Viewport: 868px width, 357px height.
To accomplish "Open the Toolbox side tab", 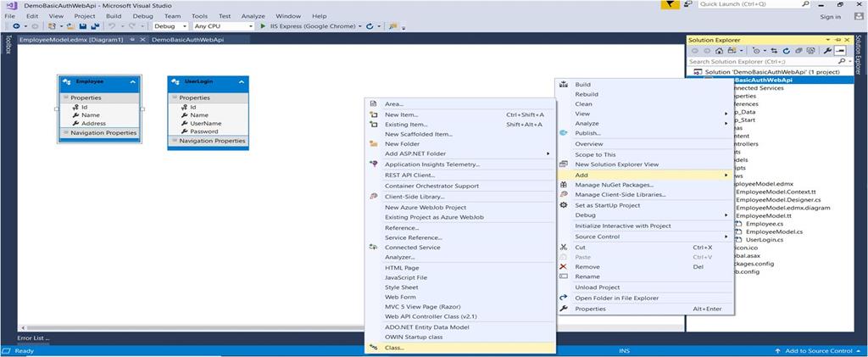I will pos(8,44).
